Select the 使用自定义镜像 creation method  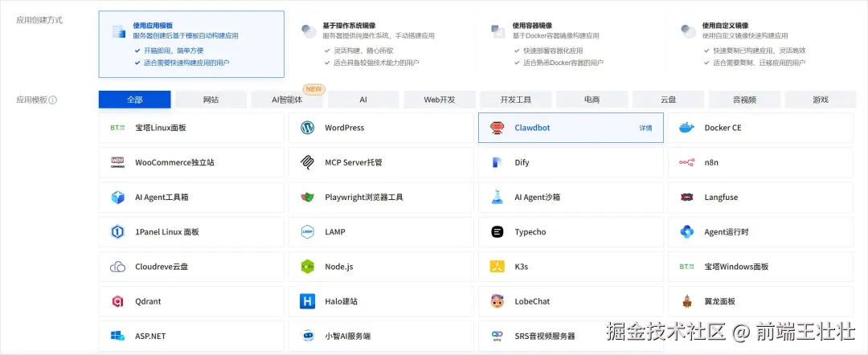[x=761, y=44]
